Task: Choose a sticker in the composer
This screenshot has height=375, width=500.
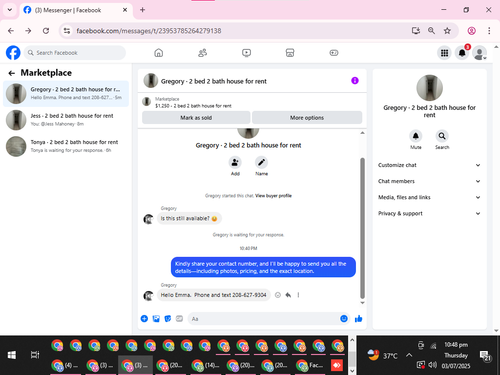Action: 168,319
